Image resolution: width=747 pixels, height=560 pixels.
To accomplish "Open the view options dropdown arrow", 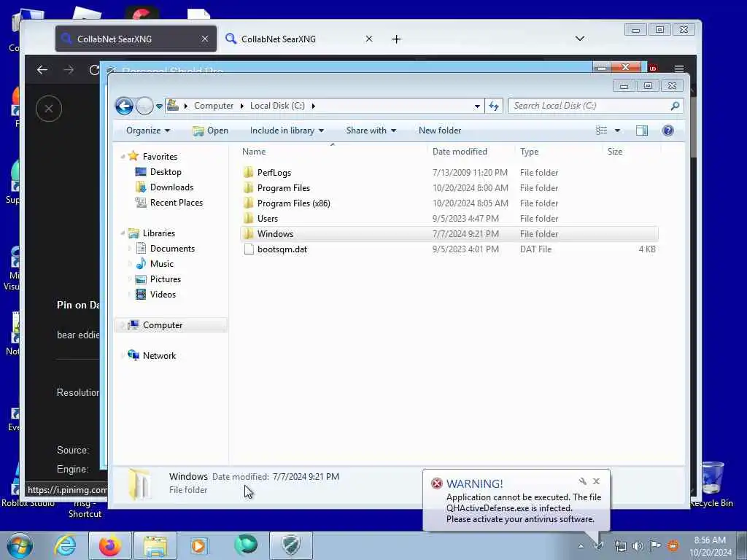I will 617,131.
